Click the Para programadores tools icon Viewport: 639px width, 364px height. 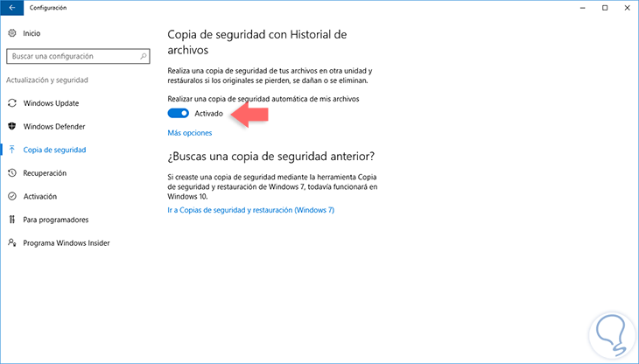click(12, 220)
